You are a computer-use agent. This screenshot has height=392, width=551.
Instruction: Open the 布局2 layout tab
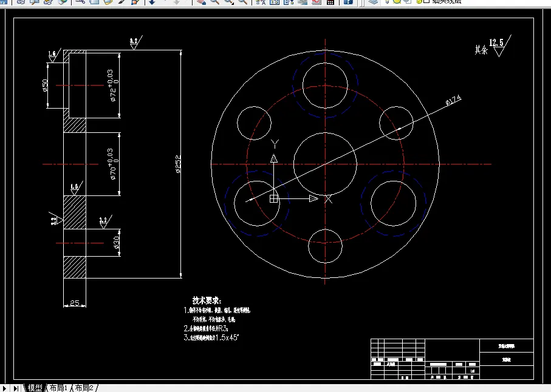pyautogui.click(x=84, y=388)
